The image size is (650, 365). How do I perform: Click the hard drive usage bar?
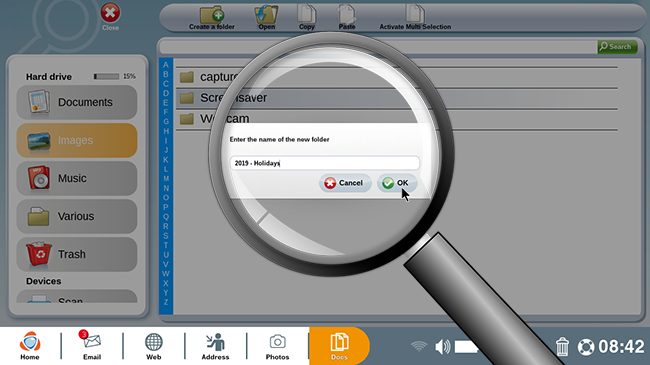(106, 76)
